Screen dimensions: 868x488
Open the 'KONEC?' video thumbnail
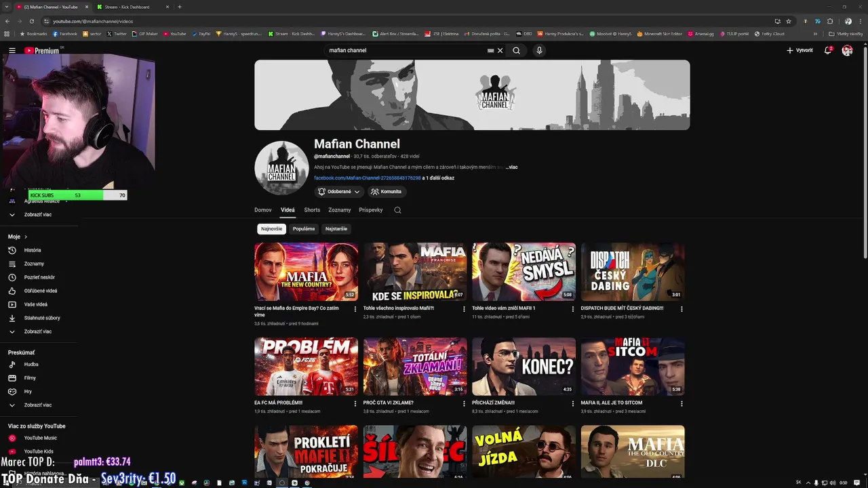coord(524,366)
